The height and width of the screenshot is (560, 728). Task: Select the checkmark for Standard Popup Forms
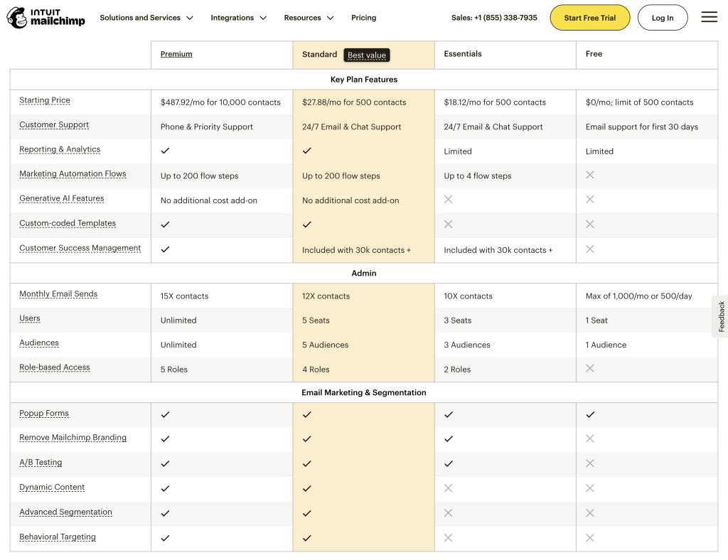tap(306, 414)
